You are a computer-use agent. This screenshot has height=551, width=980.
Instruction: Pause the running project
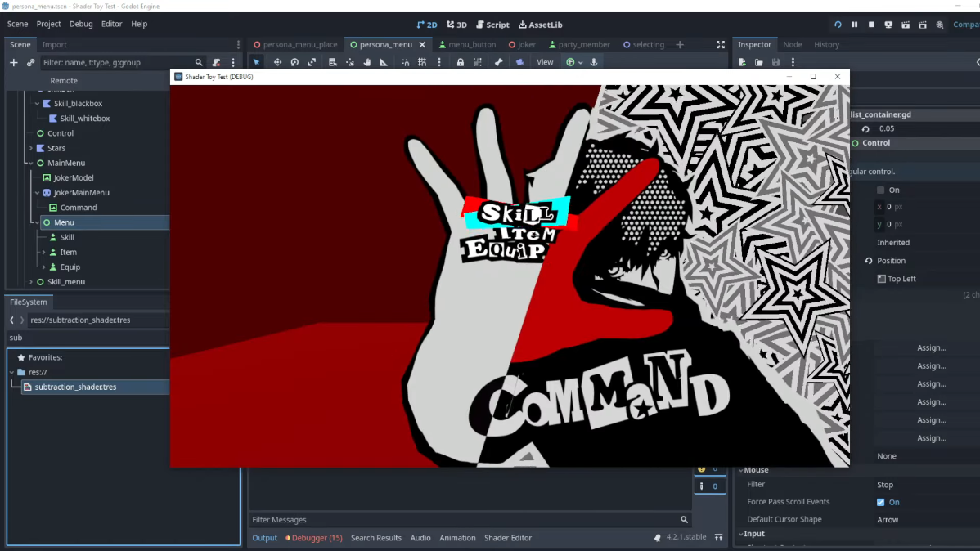point(854,25)
